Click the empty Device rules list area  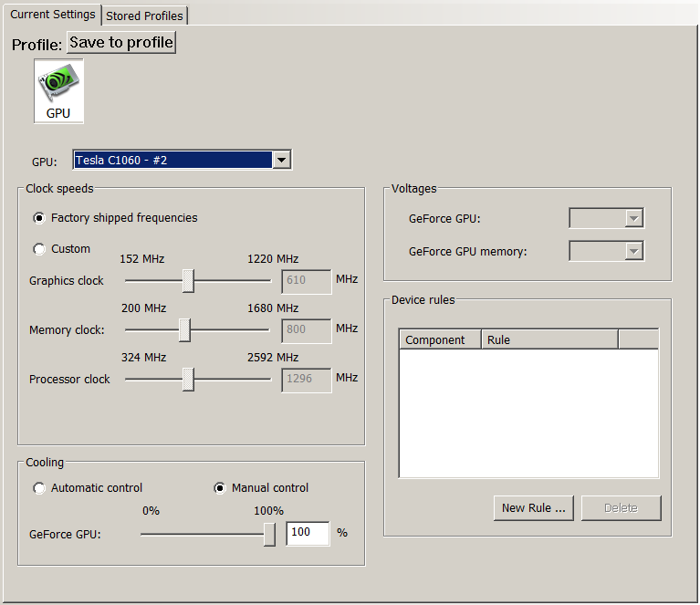(x=528, y=413)
